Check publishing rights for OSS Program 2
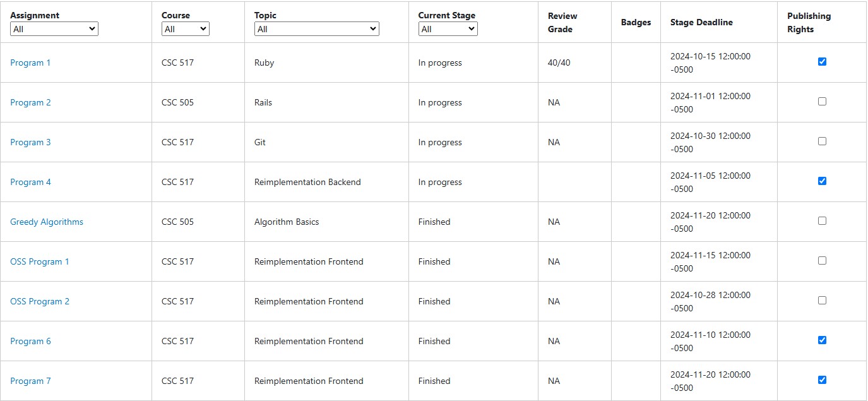This screenshot has width=868, height=401. 822,300
